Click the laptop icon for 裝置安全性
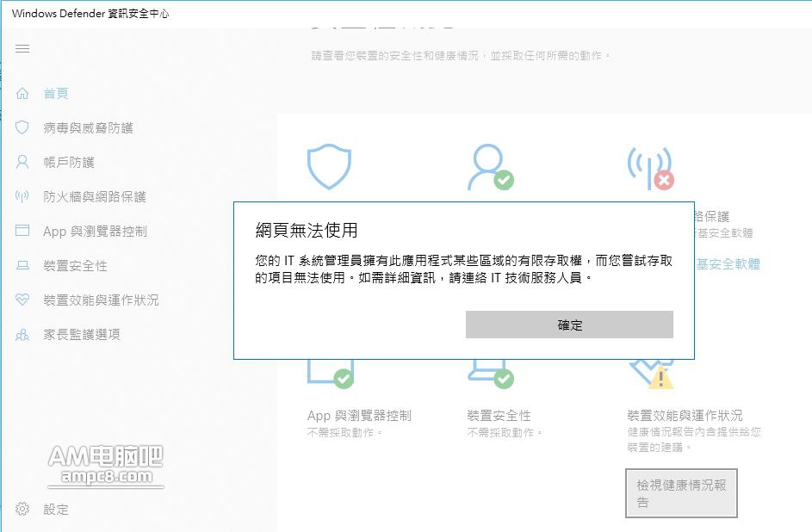The height and width of the screenshot is (532, 812). coord(22,265)
